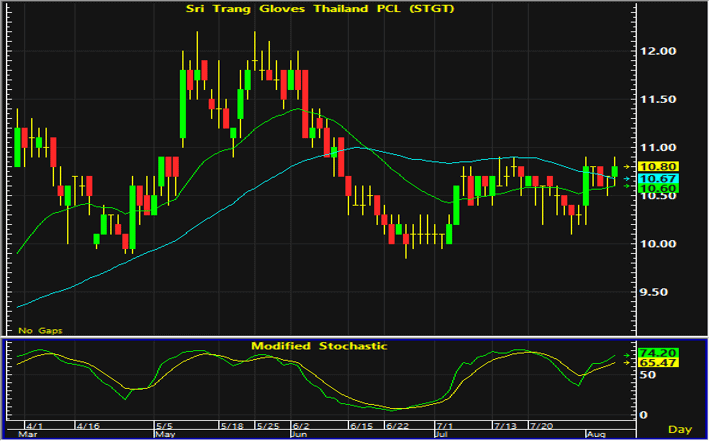Click the 74.20 green stochastic value

657,353
